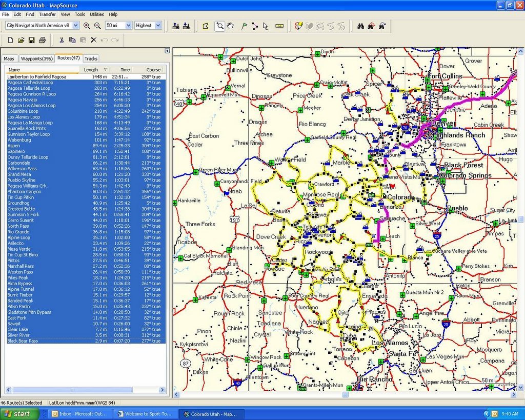Open the Edit menu

pos(17,14)
